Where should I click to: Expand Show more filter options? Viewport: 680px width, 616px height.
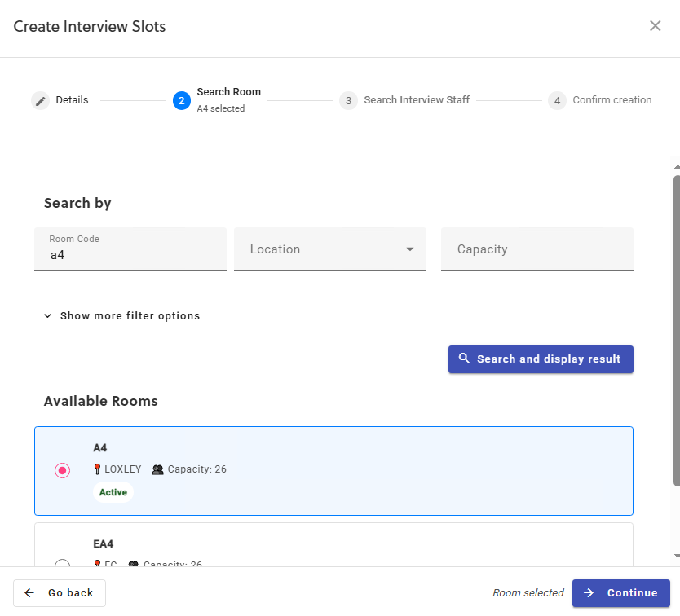coord(121,315)
